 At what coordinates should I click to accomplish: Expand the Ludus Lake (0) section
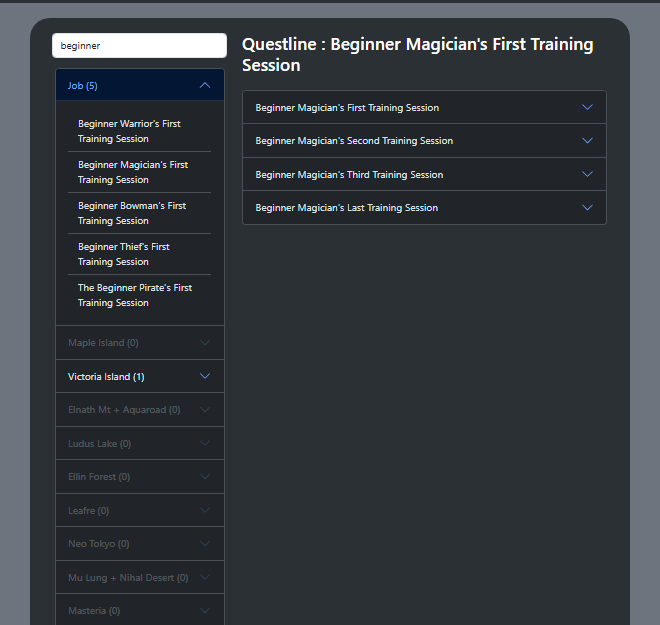tap(140, 443)
